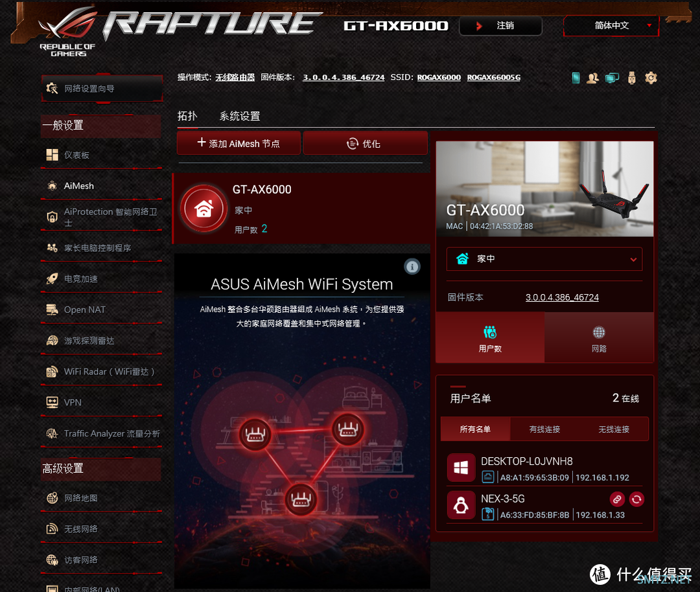Click the guest network (访客网络) icon
Viewport: 700px width, 592px height.
pyautogui.click(x=52, y=560)
